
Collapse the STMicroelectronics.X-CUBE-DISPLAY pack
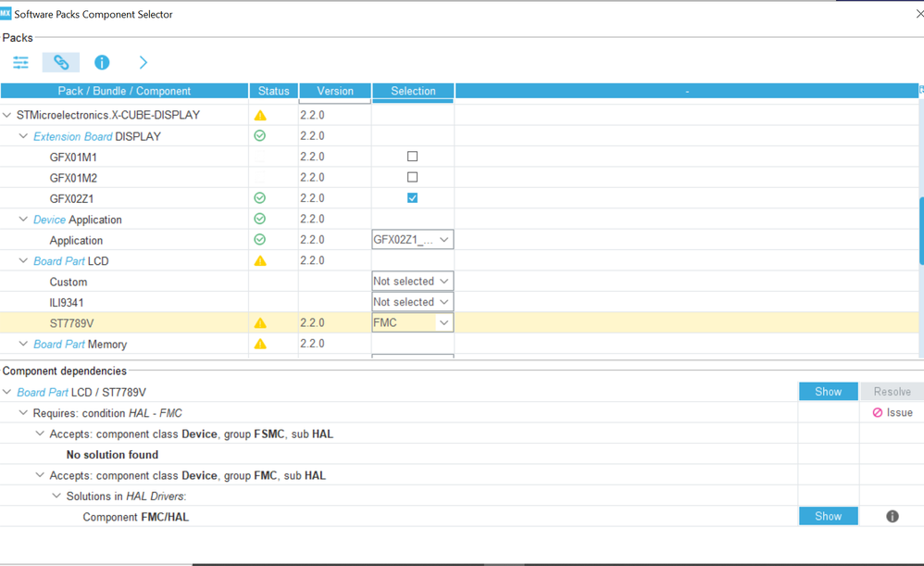tap(7, 115)
